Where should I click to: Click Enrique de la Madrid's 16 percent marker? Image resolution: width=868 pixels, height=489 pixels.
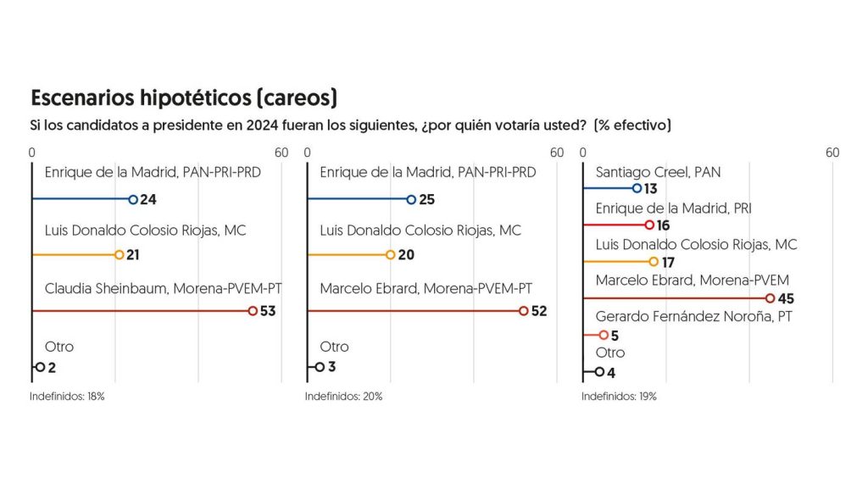pos(649,225)
